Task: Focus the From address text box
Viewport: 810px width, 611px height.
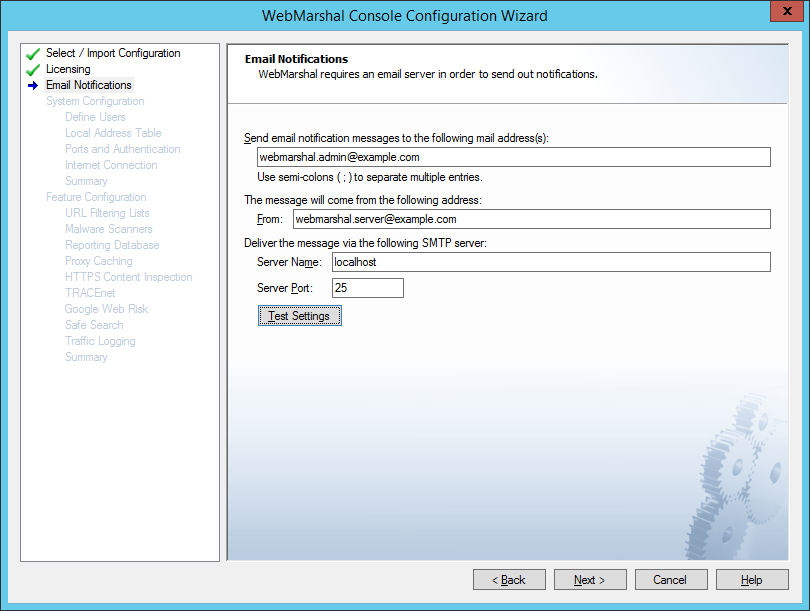Action: (531, 219)
